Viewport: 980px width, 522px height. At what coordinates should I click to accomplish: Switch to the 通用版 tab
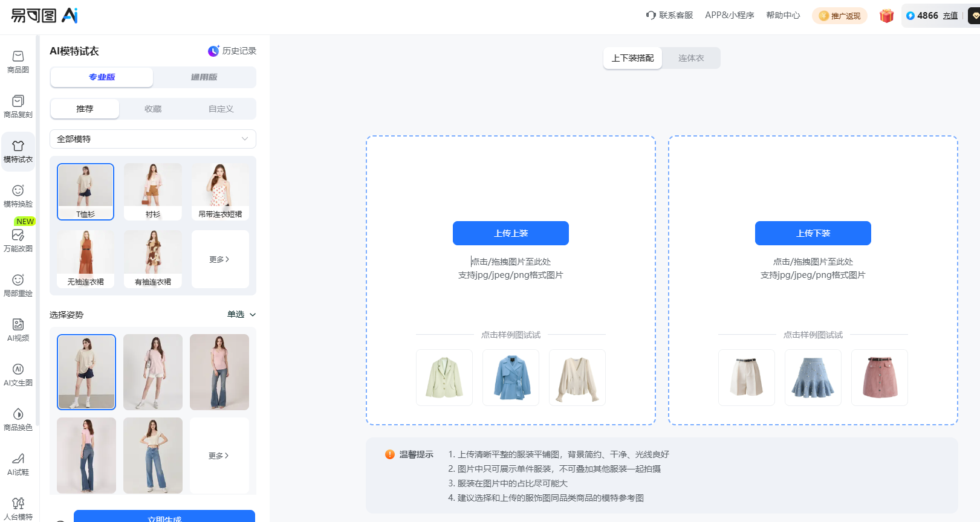204,77
